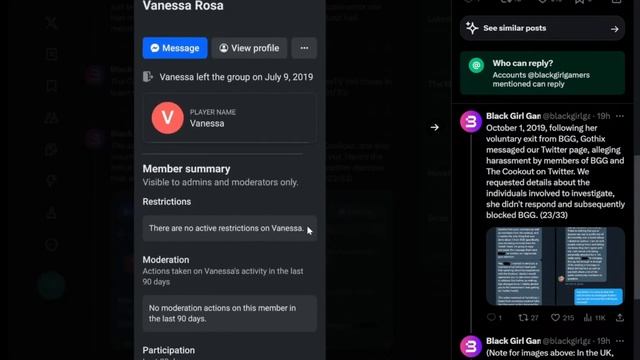Click the sparkle icon beside See similar posts
Viewport: 640px width, 360px height.
click(472, 28)
